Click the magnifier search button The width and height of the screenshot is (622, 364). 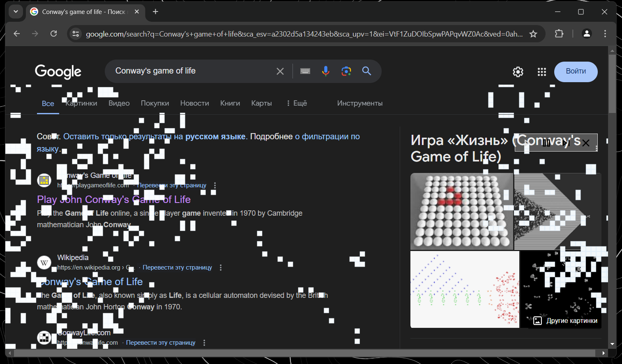click(x=366, y=71)
